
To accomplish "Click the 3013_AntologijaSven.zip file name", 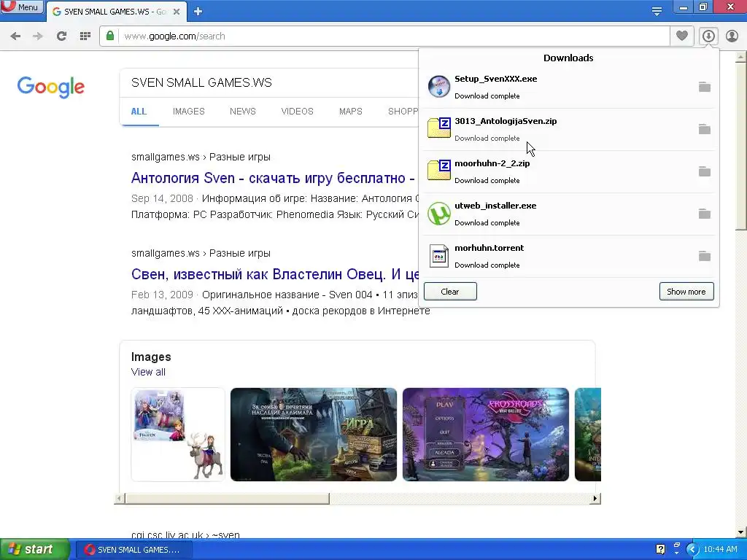I will [x=506, y=121].
